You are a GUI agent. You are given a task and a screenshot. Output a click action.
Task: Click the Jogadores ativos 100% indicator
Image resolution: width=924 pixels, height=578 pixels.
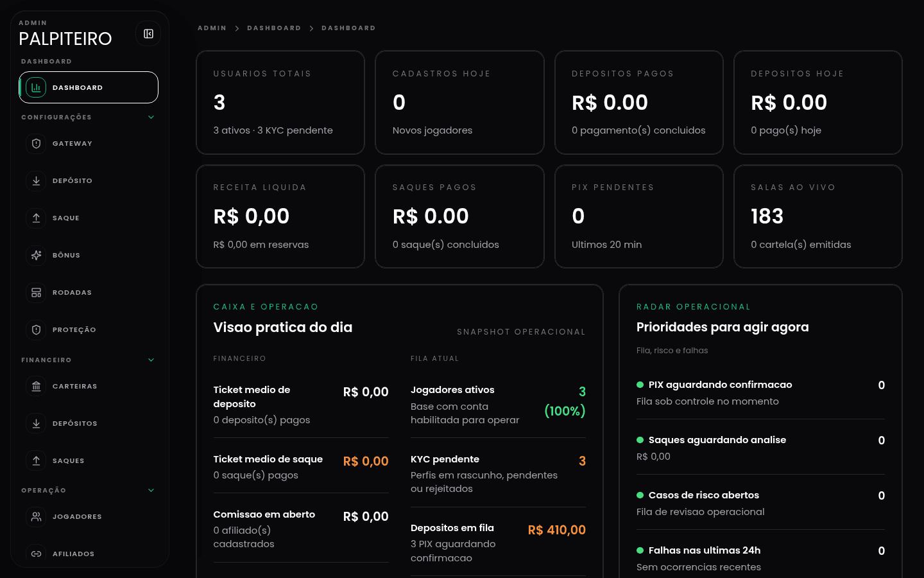pos(565,411)
